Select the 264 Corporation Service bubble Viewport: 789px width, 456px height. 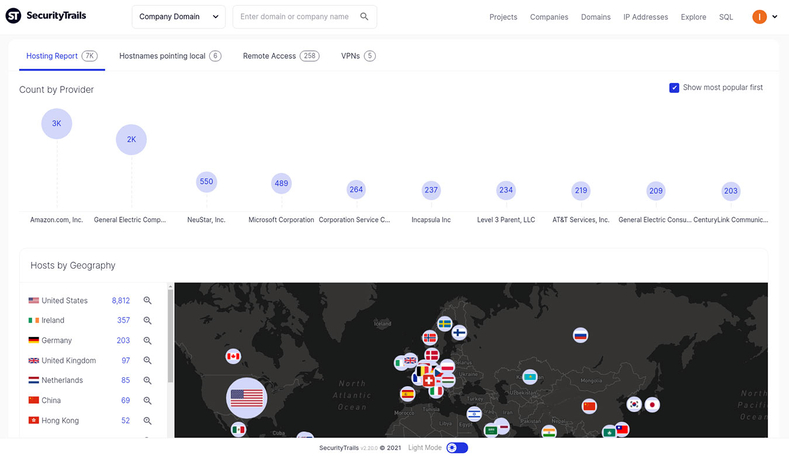pos(356,190)
